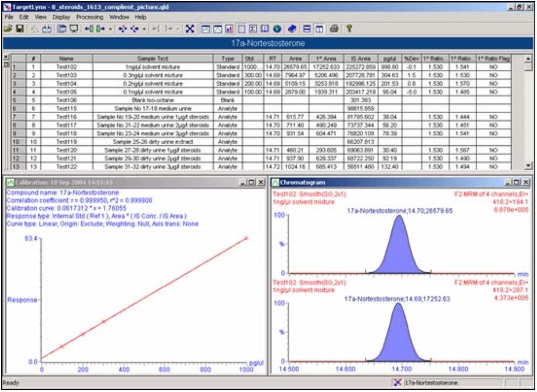Click the tile windows vertically icon
This screenshot has height=392, width=537.
coord(318,29)
